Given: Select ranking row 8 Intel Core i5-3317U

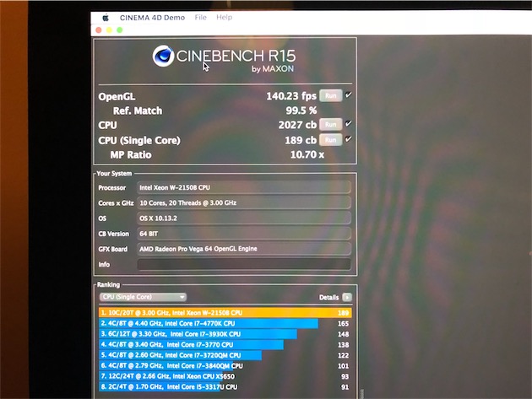Looking at the screenshot, I should [225, 387].
